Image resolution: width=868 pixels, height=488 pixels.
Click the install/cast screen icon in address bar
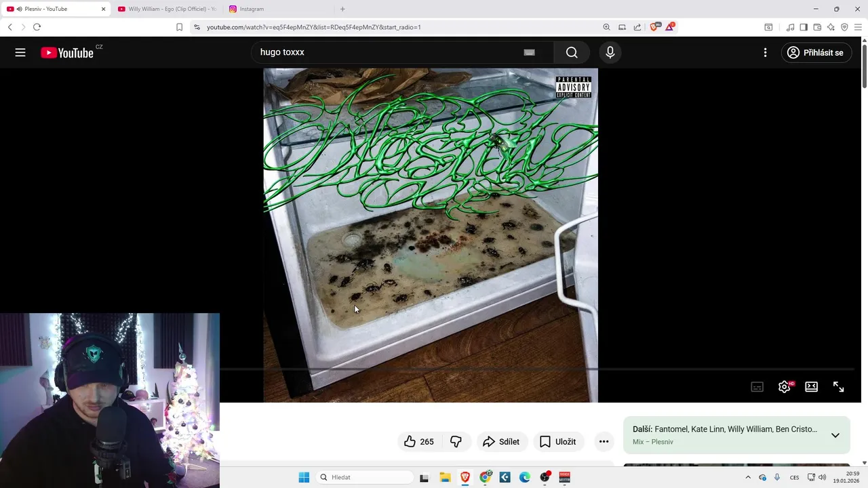coord(622,27)
